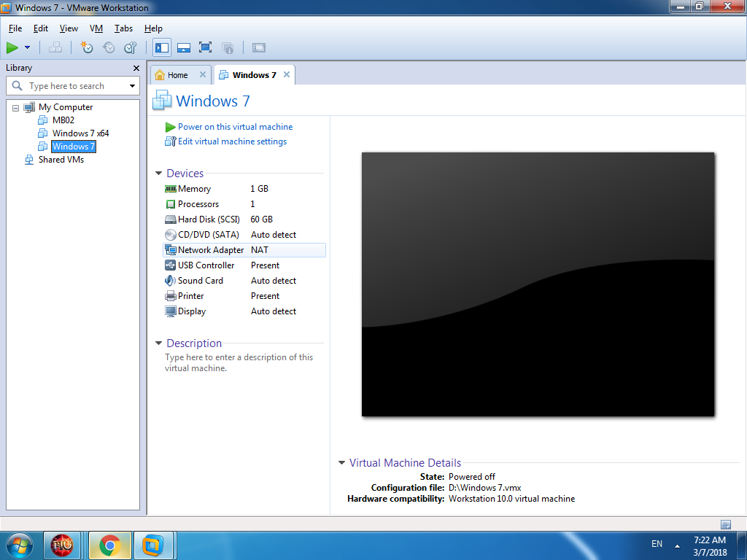This screenshot has height=560, width=747.
Task: Open the View menu
Action: tap(69, 28)
